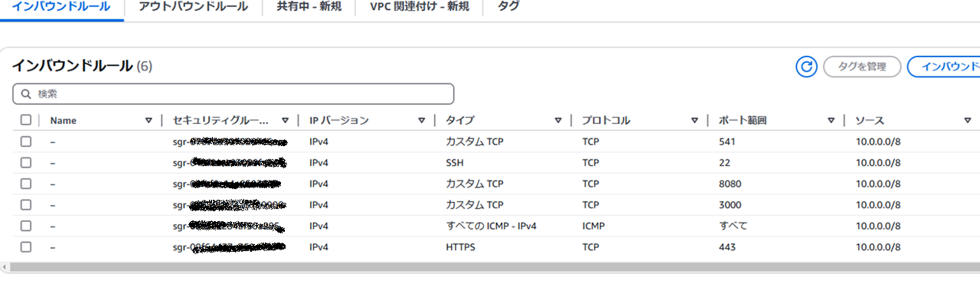Click the refresh inbound rules icon
The image size is (980, 300).
point(806,67)
